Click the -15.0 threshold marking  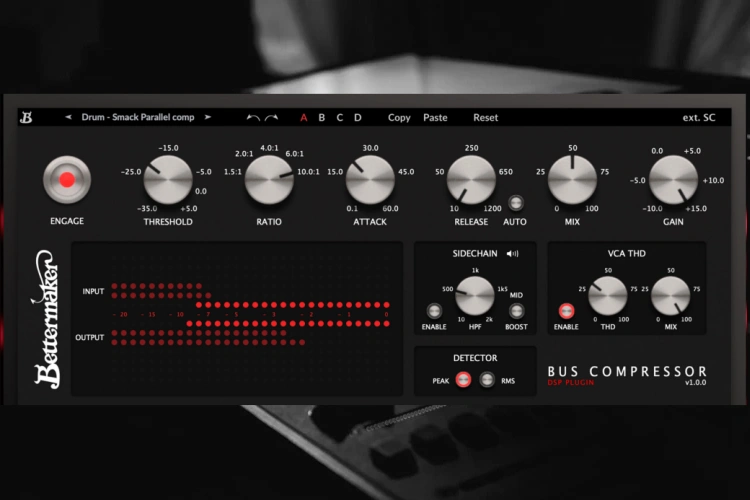pos(168,148)
